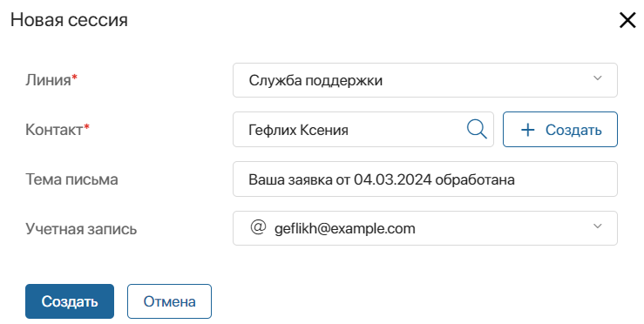Select the Гефлих Ксения contact field
This screenshot has width=644, height=324.
click(363, 130)
